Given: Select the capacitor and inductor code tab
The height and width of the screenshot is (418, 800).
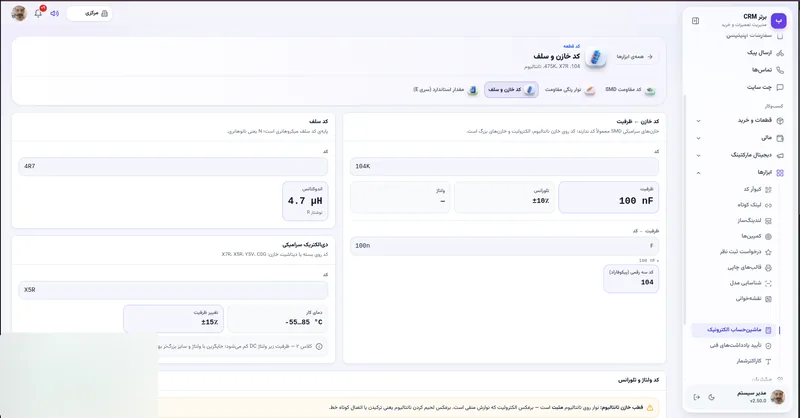Looking at the screenshot, I should click(511, 90).
